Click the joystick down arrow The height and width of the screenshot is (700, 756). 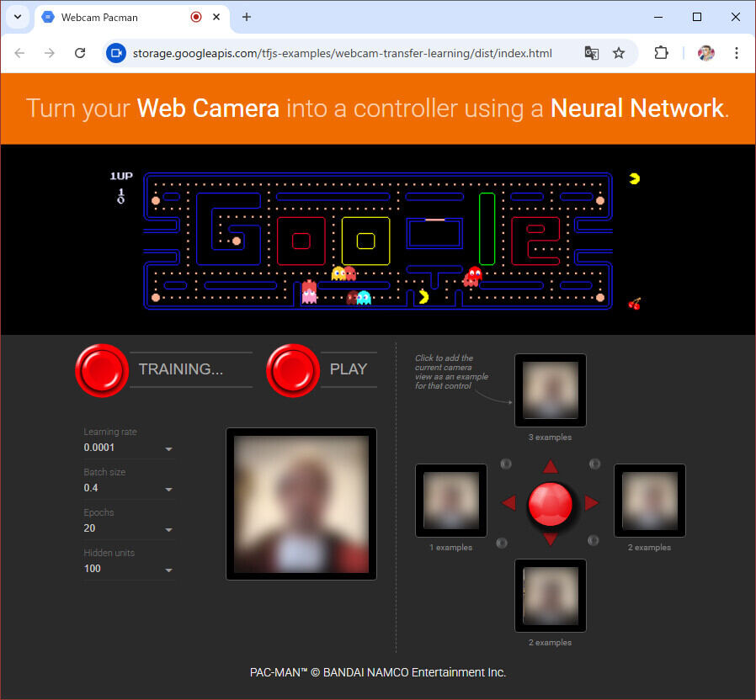(550, 539)
